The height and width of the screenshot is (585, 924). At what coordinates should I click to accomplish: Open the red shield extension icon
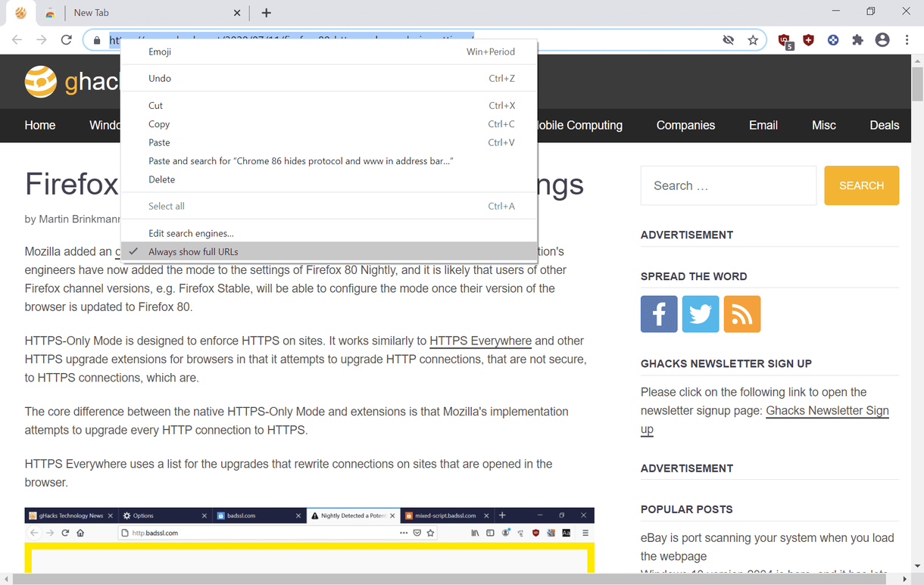pyautogui.click(x=808, y=40)
